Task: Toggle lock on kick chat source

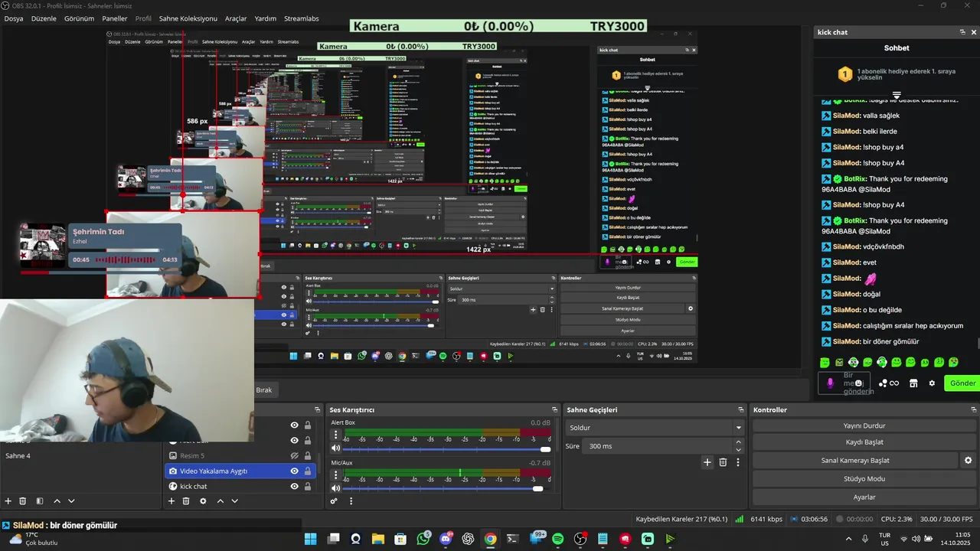Action: (308, 487)
